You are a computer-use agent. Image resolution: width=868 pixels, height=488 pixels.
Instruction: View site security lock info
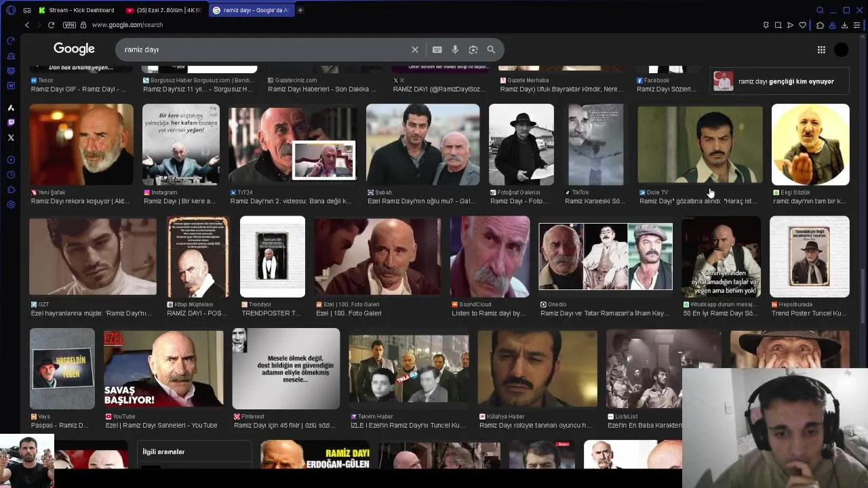(83, 25)
